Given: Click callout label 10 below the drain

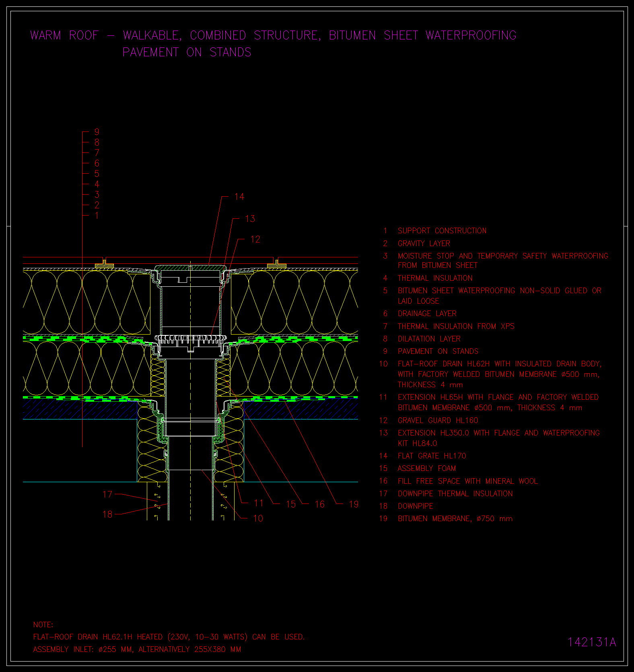Looking at the screenshot, I should coord(258,518).
